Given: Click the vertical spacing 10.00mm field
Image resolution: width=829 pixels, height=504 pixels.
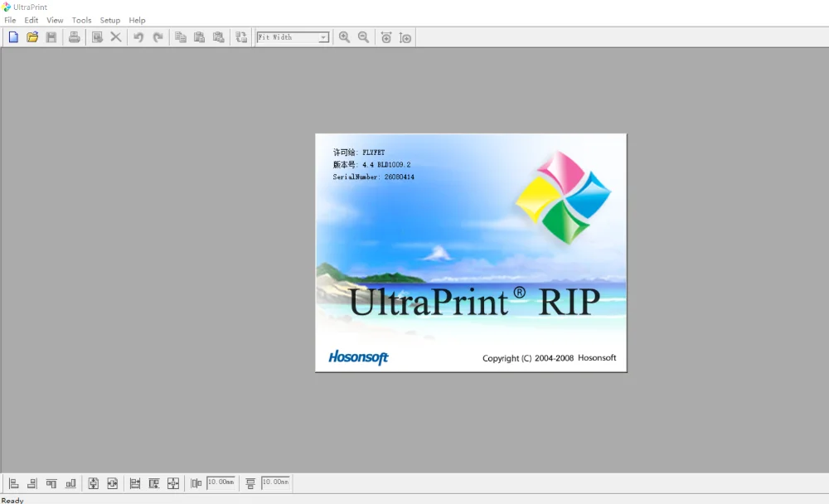Looking at the screenshot, I should click(275, 482).
